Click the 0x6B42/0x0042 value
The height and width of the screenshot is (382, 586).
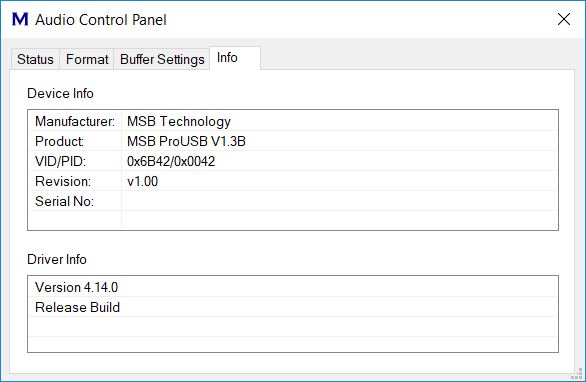[171, 161]
